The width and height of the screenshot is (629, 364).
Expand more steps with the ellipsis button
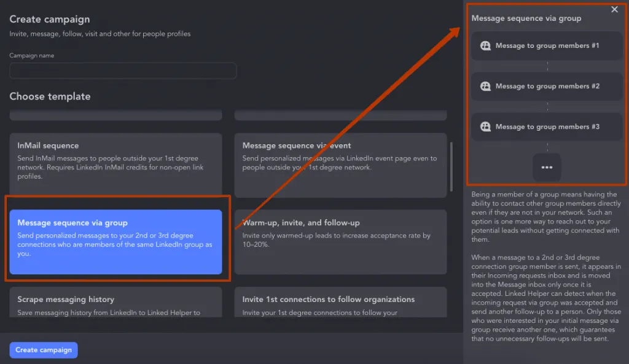[x=547, y=167]
